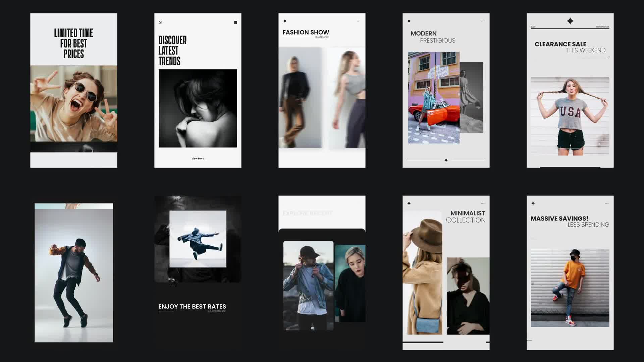
Task: Click the Enjoy the Best Rates button
Action: (192, 306)
